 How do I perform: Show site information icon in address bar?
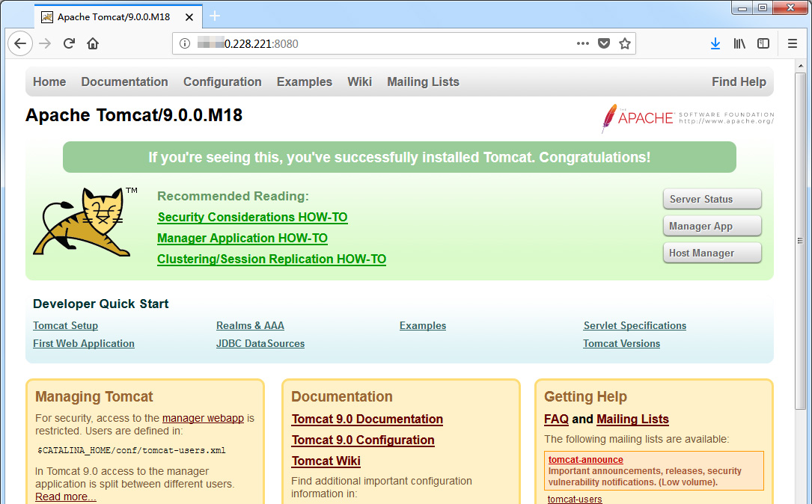185,43
